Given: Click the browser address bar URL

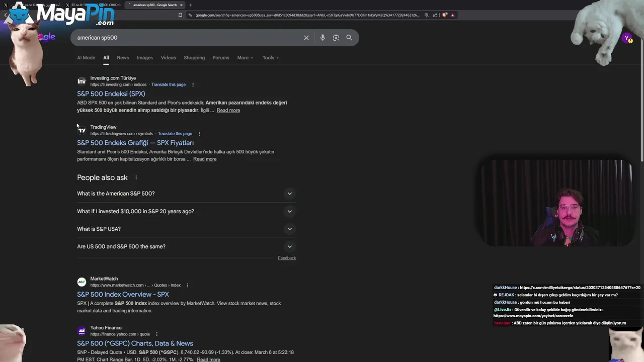Looking at the screenshot, I should pyautogui.click(x=307, y=15).
